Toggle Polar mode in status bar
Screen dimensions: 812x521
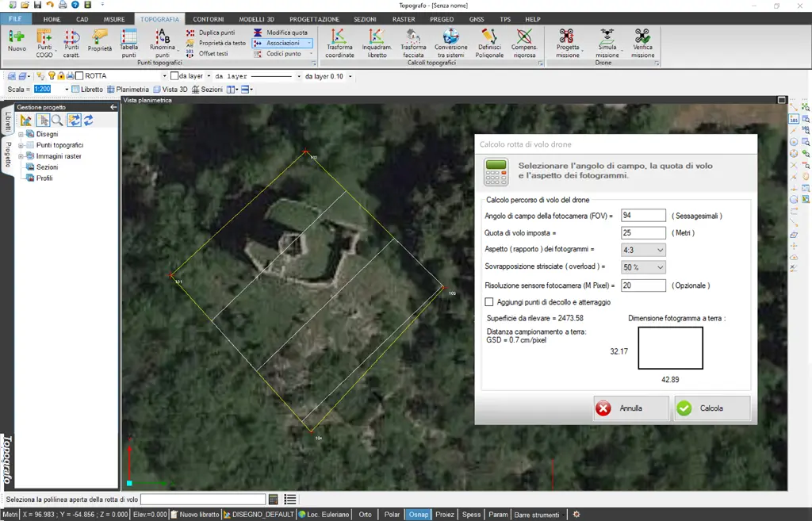coord(392,515)
